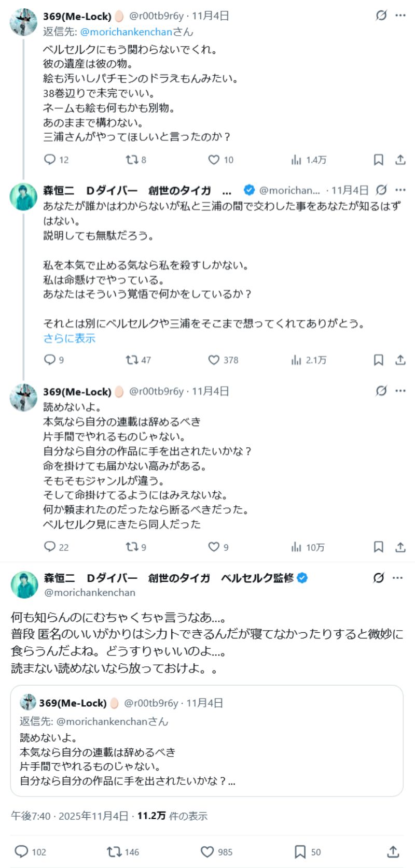Share the main tweet at the bottom
415x868 pixels.
pyautogui.click(x=393, y=852)
